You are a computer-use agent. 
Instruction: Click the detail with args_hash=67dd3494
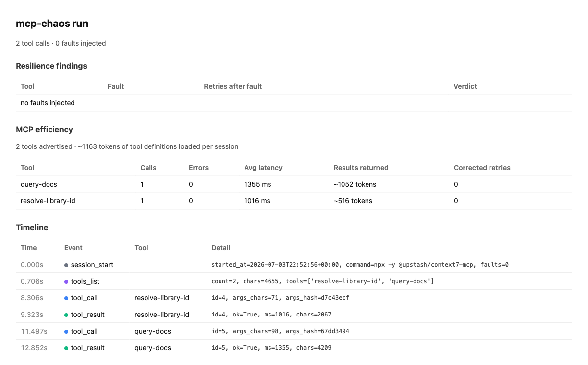pyautogui.click(x=280, y=331)
